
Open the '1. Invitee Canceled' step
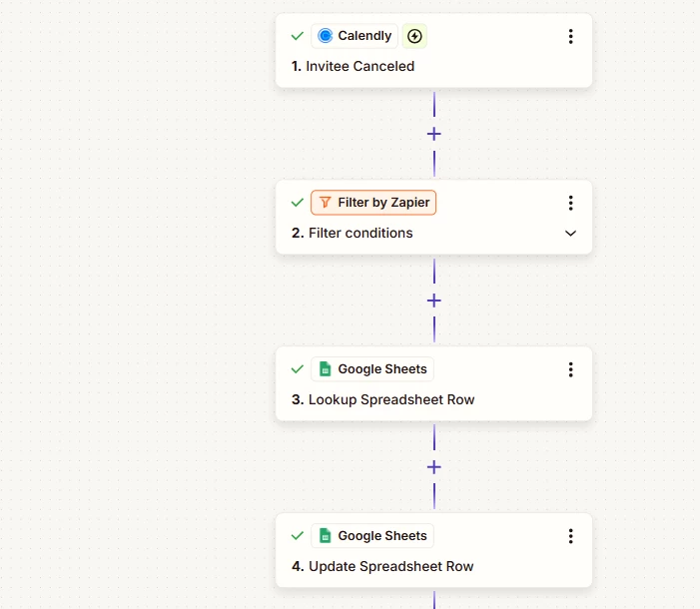434,51
